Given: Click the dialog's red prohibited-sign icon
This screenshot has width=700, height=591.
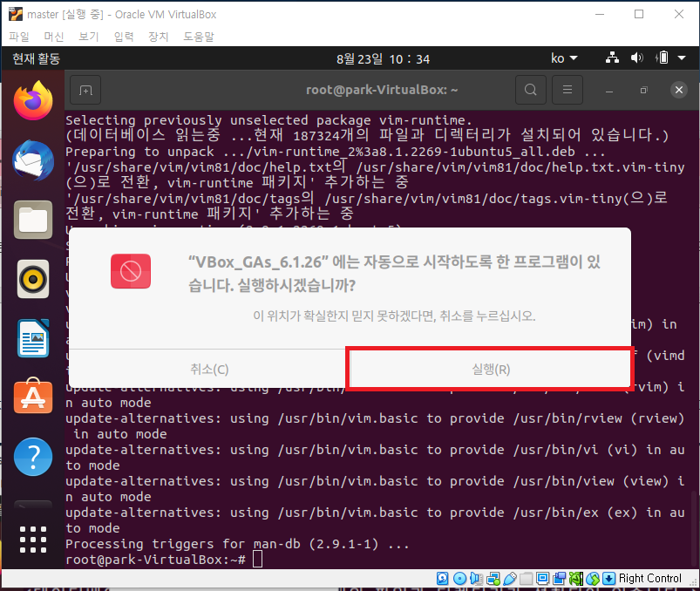Looking at the screenshot, I should pos(131,271).
